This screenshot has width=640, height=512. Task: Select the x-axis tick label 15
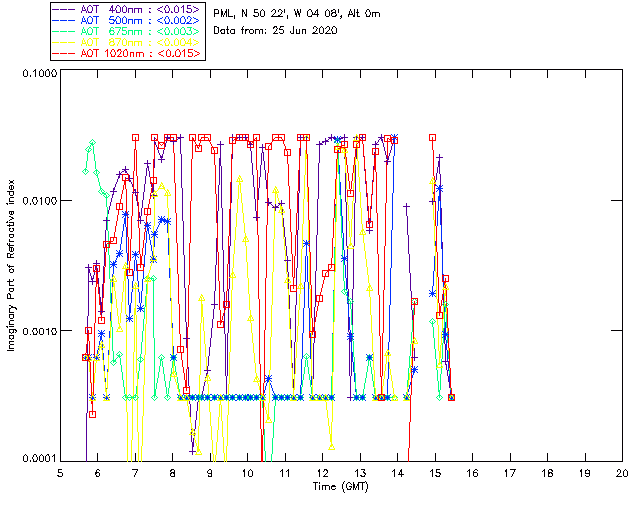click(434, 473)
